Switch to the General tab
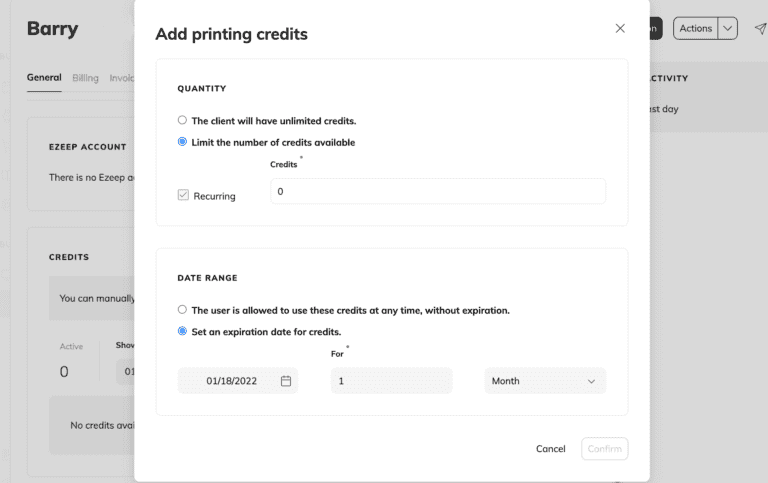This screenshot has width=768, height=483. (x=44, y=78)
